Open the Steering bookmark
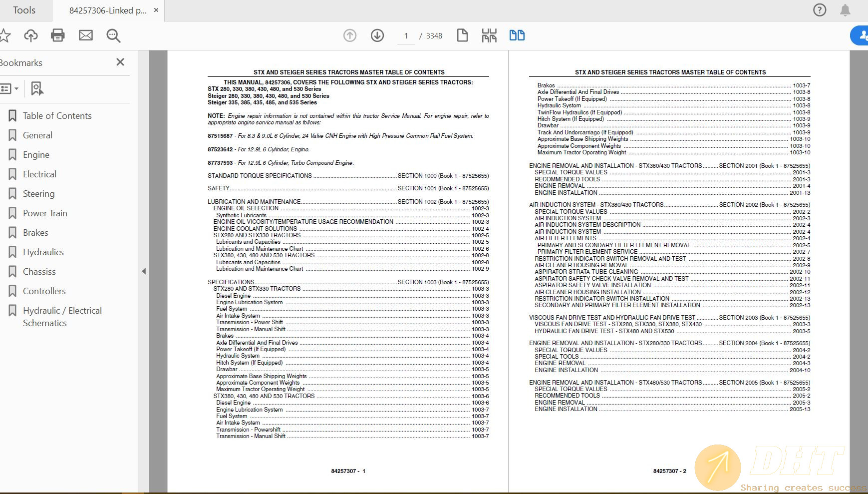The width and height of the screenshot is (868, 494). point(38,194)
